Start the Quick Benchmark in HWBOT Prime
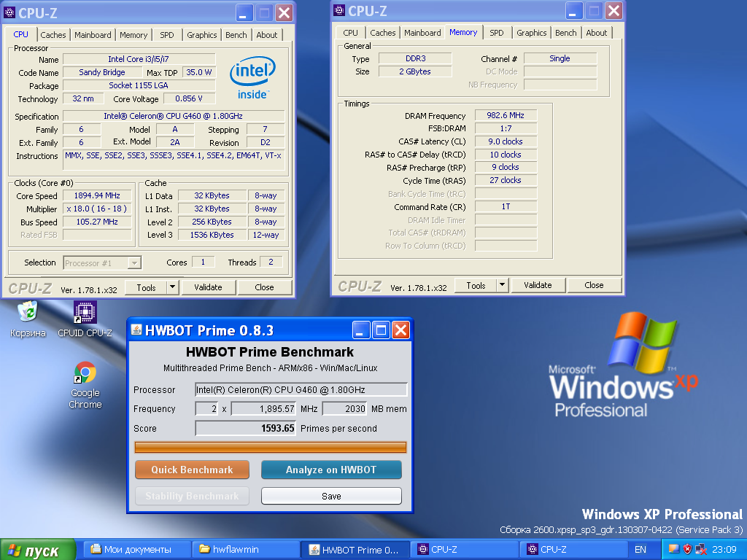Viewport: 747px width, 560px height. click(x=192, y=470)
